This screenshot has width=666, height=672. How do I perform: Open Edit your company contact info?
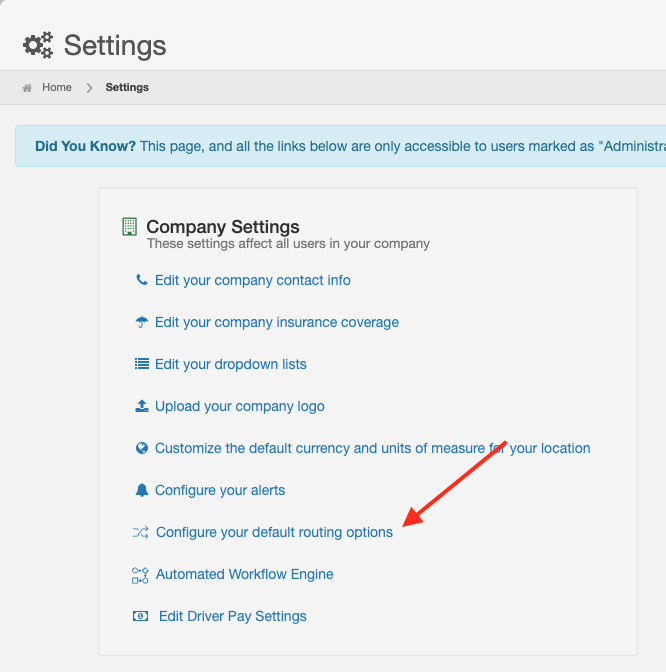coord(252,280)
